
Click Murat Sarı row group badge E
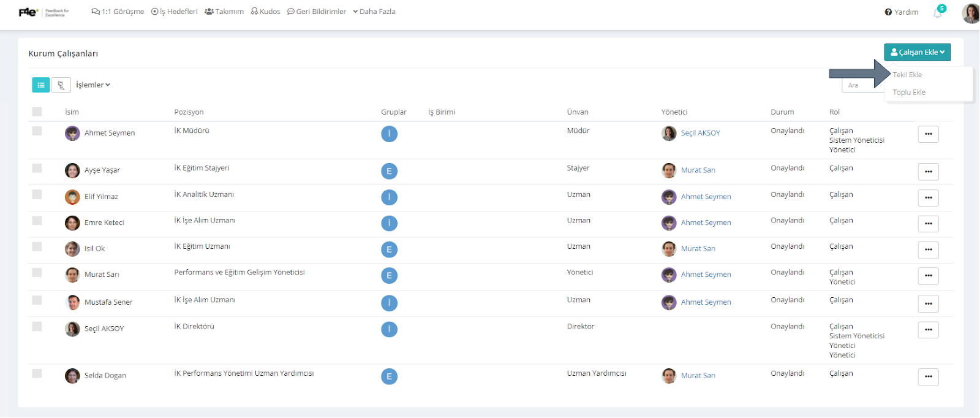click(389, 275)
